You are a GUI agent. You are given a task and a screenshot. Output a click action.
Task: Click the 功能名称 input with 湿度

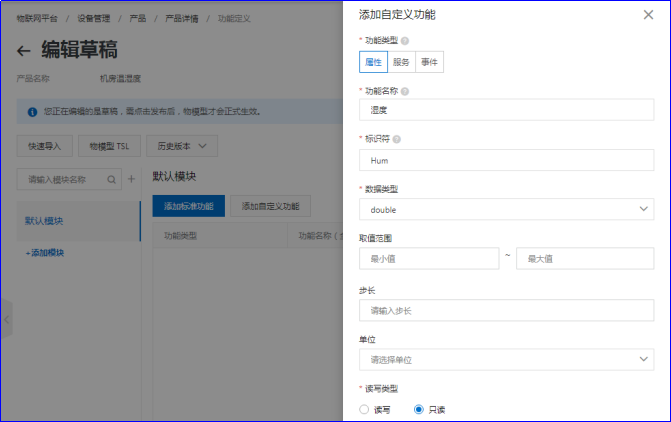coord(506,110)
